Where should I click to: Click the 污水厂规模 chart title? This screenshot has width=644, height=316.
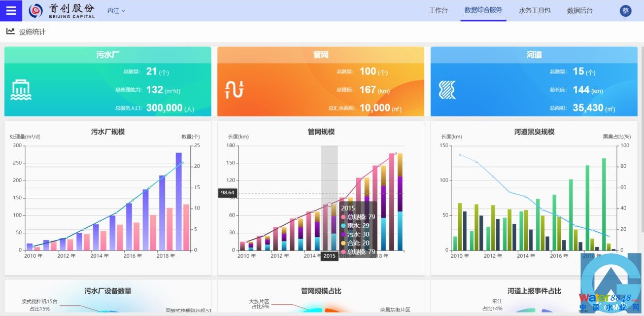click(x=108, y=132)
